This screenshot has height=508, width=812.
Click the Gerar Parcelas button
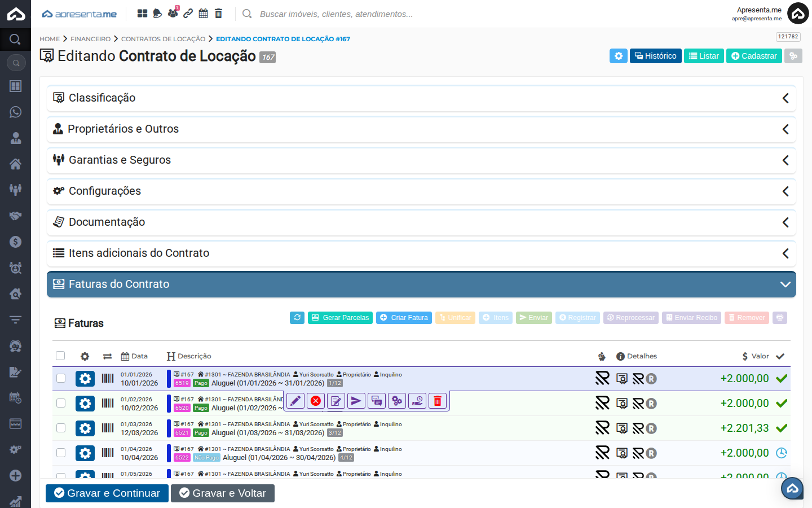[x=340, y=318]
